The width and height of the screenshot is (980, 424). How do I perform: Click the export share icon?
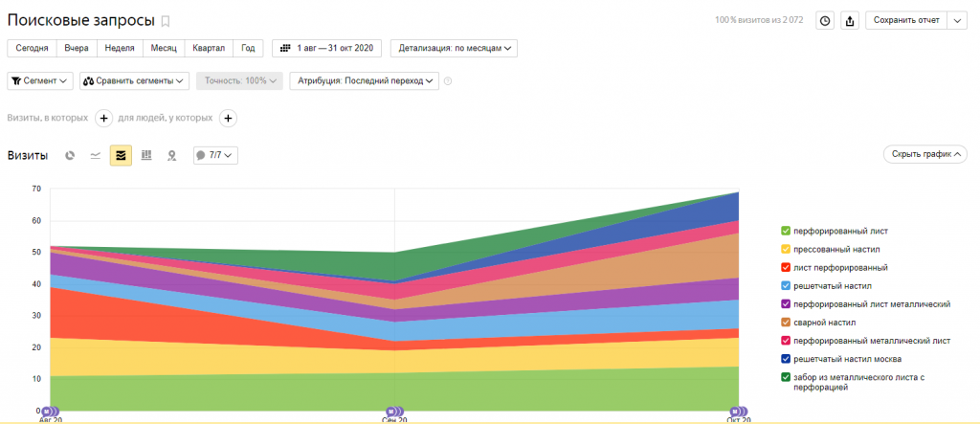850,21
